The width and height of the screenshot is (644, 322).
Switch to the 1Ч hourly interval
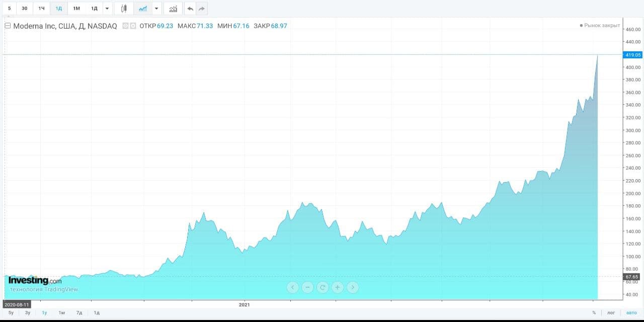(x=41, y=9)
